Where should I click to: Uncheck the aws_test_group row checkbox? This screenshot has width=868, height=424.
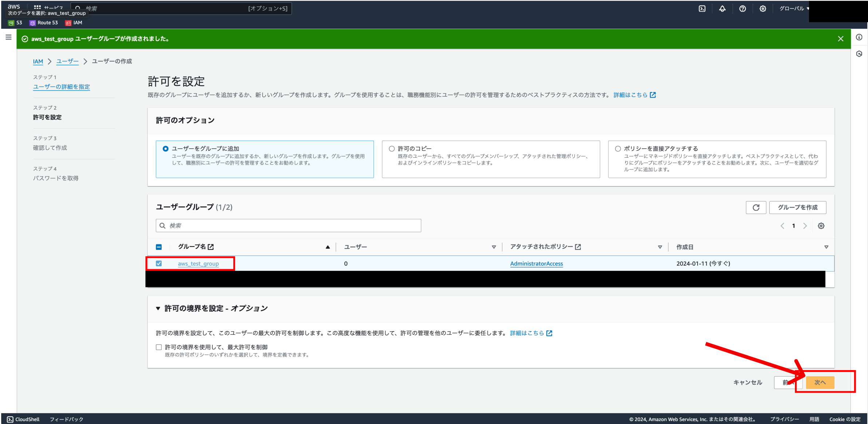click(x=159, y=263)
